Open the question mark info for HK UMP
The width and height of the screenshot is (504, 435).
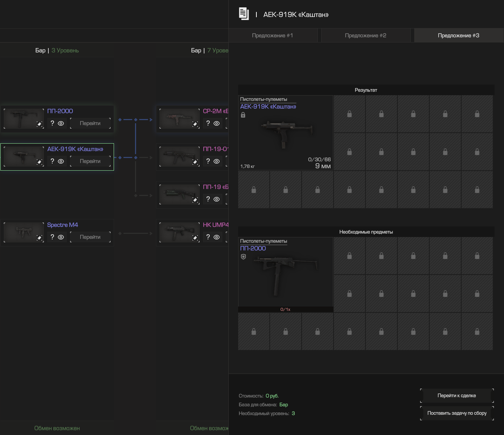coord(208,237)
